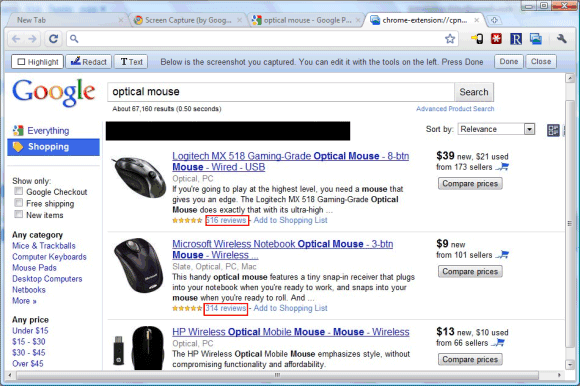The width and height of the screenshot is (580, 386).
Task: Compare prices for Microsoft Wireless Notebook mouse
Action: tap(470, 272)
